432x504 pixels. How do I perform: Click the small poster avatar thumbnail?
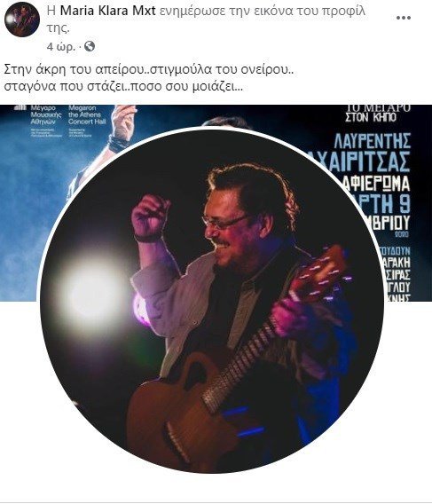coord(22,20)
